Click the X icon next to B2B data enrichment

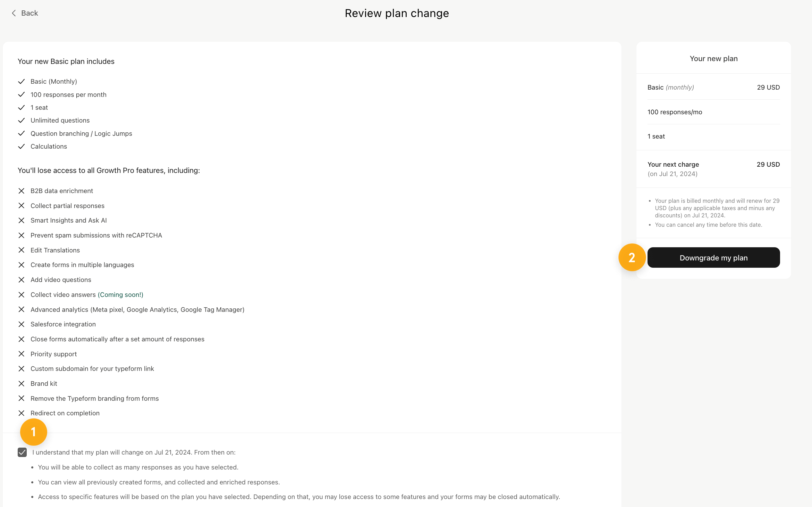point(22,191)
